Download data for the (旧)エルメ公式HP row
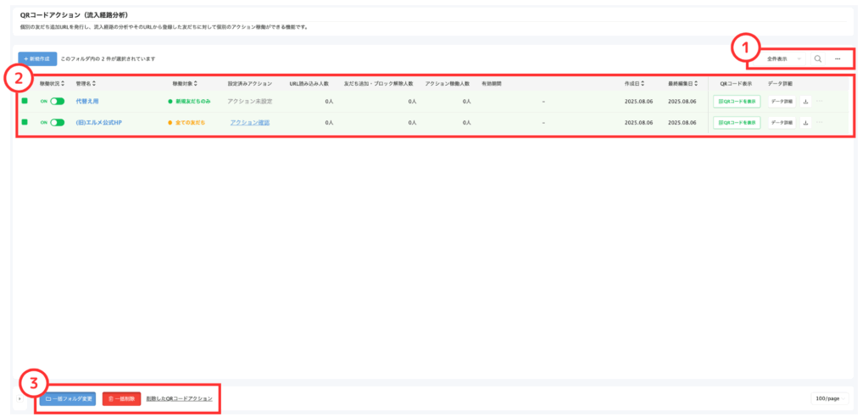 [805, 122]
